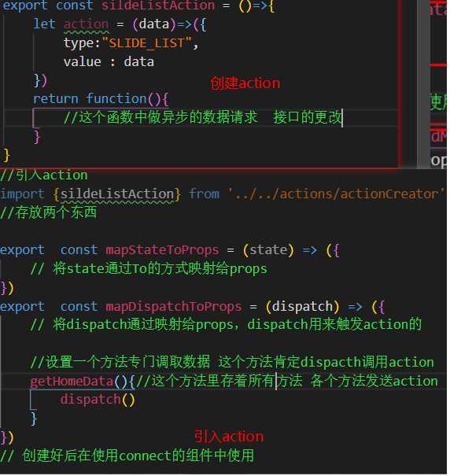Click comment "//设置一个方法专门调取数据"

pos(120,363)
